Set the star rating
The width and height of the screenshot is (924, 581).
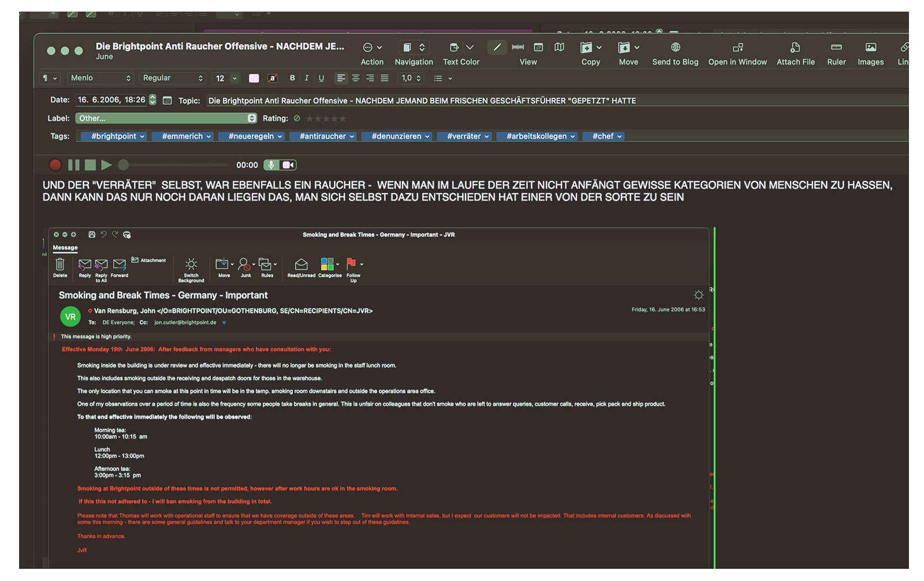tap(326, 118)
